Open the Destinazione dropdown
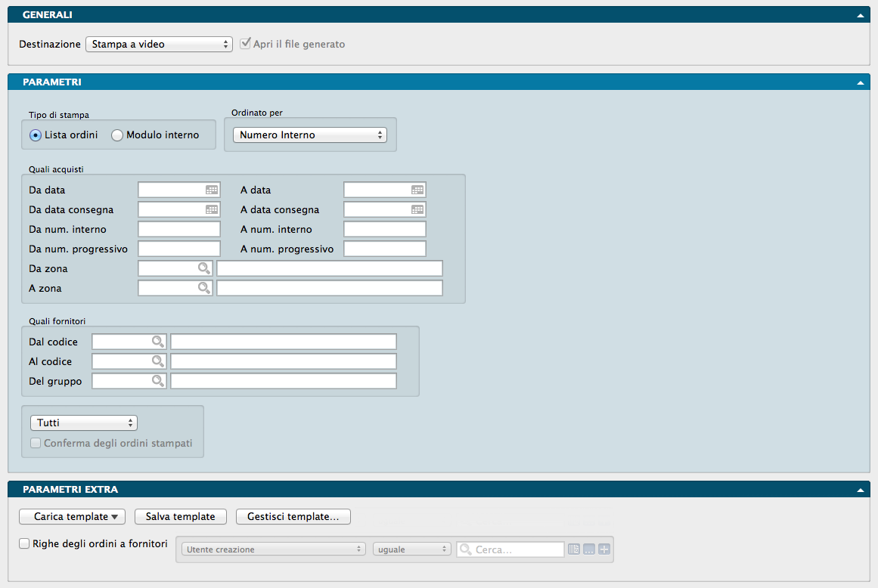 [x=159, y=45]
